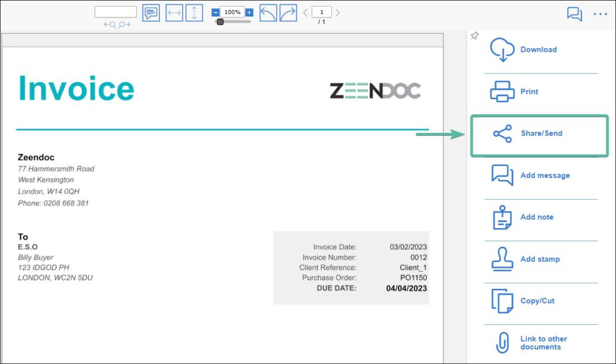Click the 'Billy Buyer' contact name
616x364 pixels.
pos(35,258)
